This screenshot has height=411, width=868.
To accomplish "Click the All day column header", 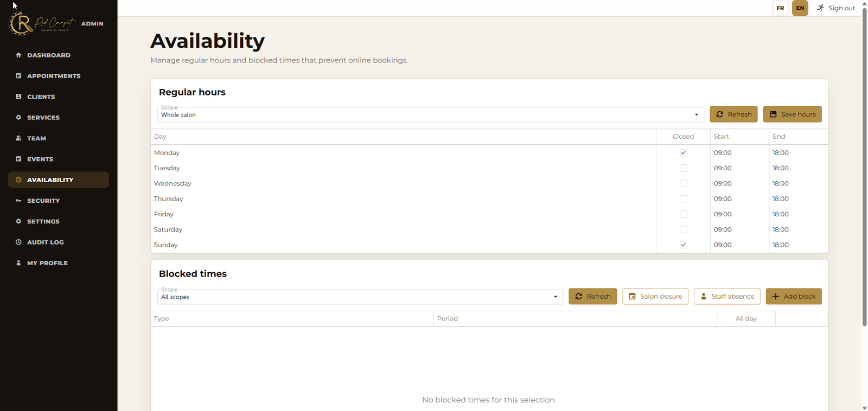I will tap(746, 319).
